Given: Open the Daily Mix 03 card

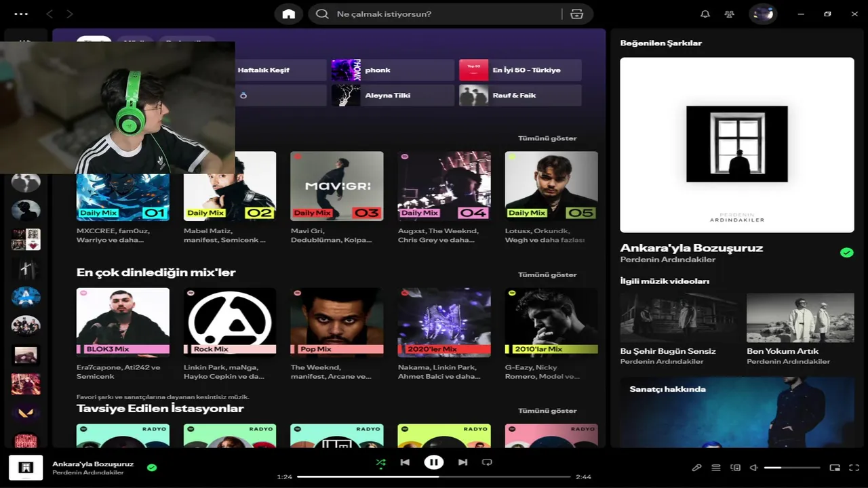Looking at the screenshot, I should point(337,199).
